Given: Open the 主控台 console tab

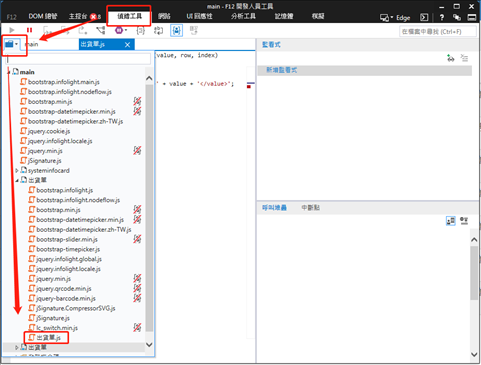Looking at the screenshot, I should (78, 16).
